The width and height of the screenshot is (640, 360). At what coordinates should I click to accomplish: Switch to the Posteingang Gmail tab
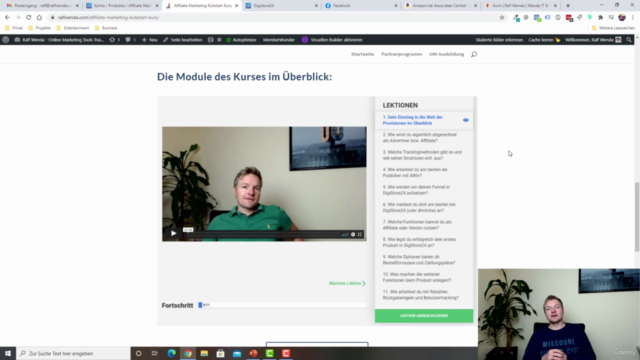[x=42, y=6]
